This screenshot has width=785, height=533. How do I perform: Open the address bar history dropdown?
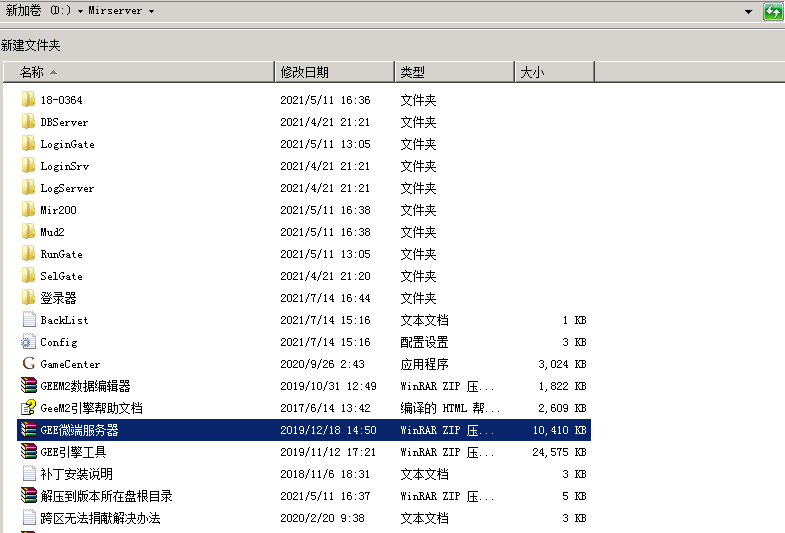(748, 11)
